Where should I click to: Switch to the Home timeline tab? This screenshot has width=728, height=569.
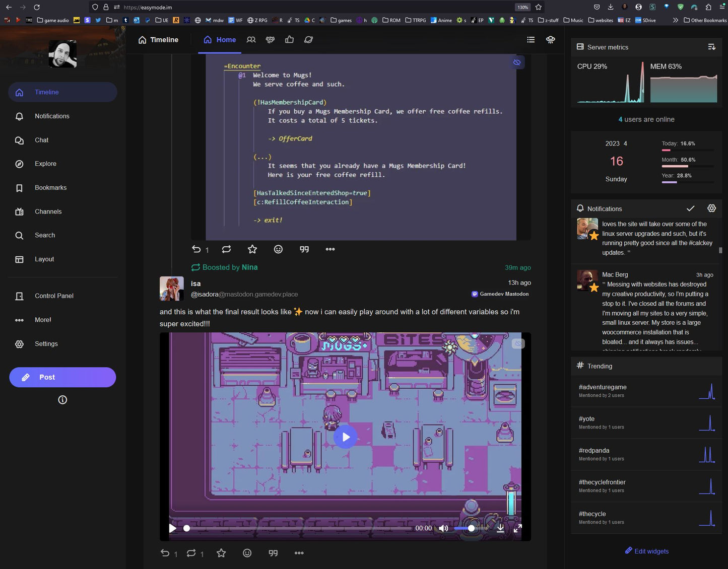pyautogui.click(x=220, y=40)
